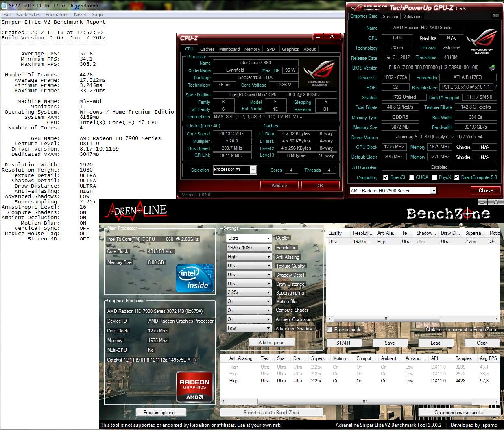Open the Formátum menu in Notepad
504x430 pixels.
tap(57, 15)
